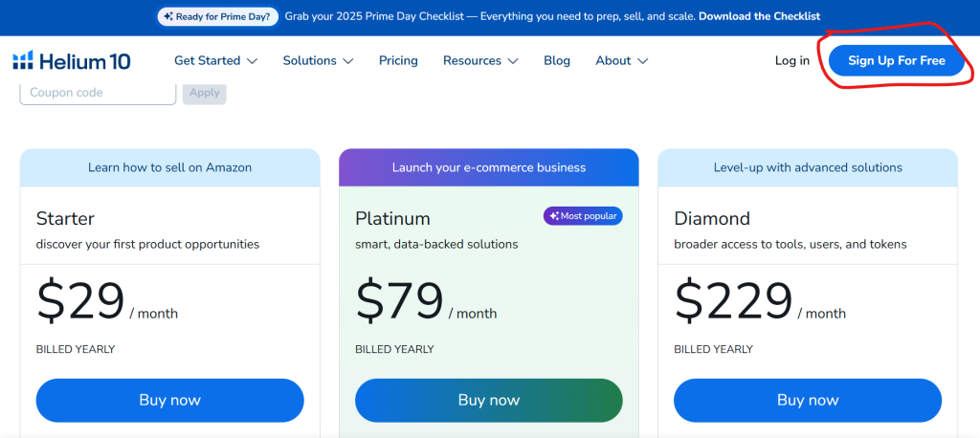
Task: Expand the Get Started menu
Action: pyautogui.click(x=215, y=60)
